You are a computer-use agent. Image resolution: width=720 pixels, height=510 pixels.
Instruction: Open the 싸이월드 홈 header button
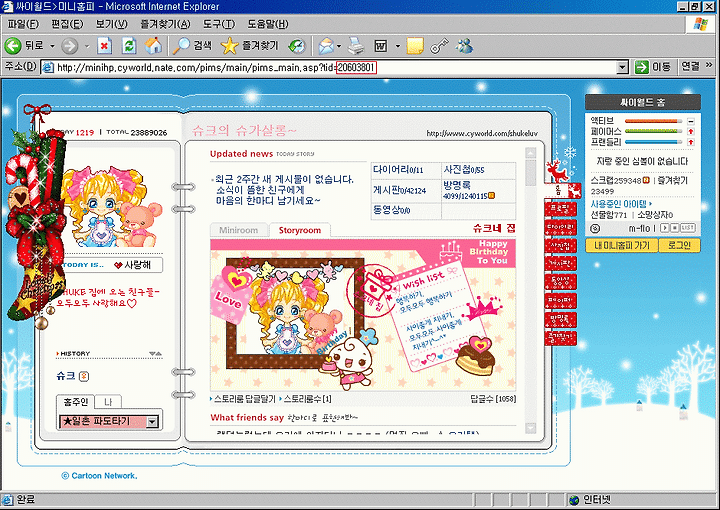[x=642, y=102]
